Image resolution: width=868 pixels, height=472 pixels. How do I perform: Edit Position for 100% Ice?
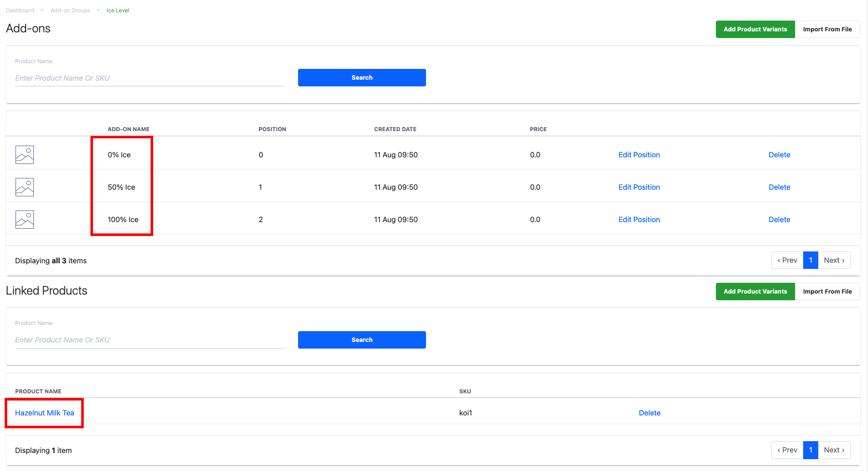639,220
